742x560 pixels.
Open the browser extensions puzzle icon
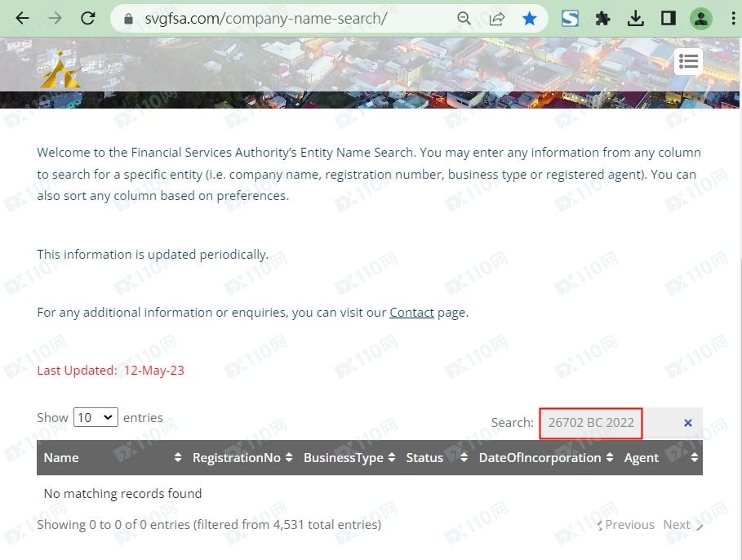(602, 19)
